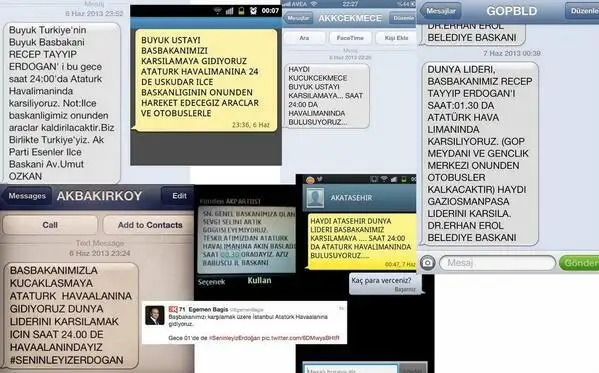Tap Edit in the AKBAKIRKOY conversation
599x373 pixels.
point(179,196)
